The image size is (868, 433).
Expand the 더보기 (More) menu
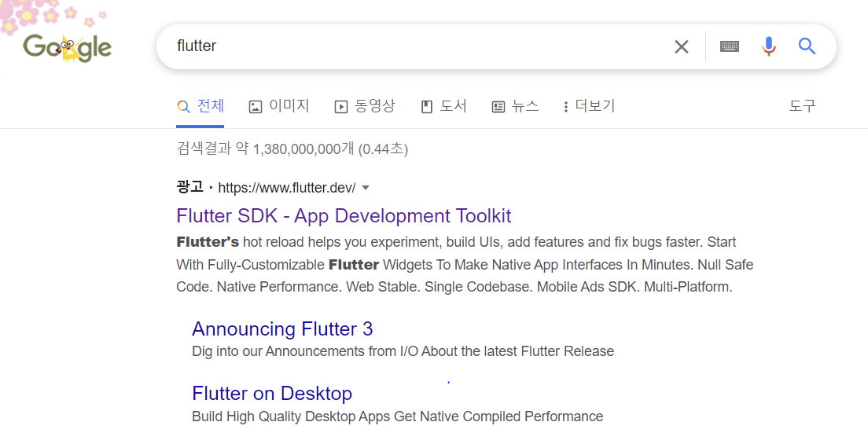tap(589, 106)
